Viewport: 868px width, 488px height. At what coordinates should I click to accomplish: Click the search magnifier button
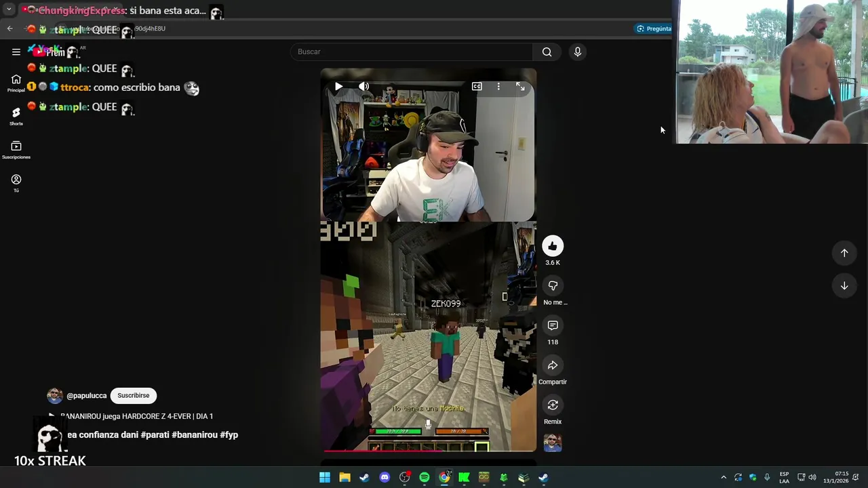pyautogui.click(x=547, y=52)
